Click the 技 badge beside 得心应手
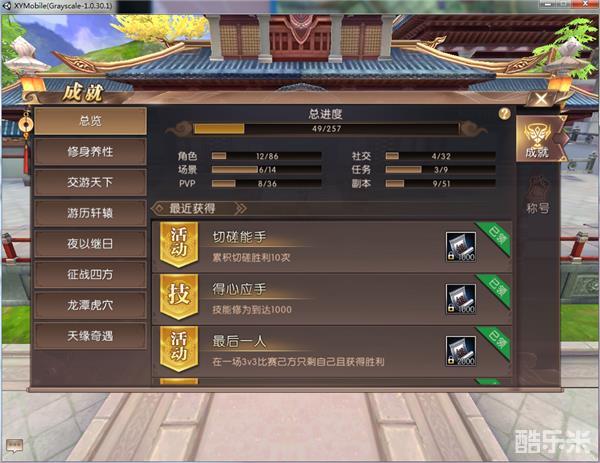Viewport: 600px width, 463px height. click(x=179, y=297)
